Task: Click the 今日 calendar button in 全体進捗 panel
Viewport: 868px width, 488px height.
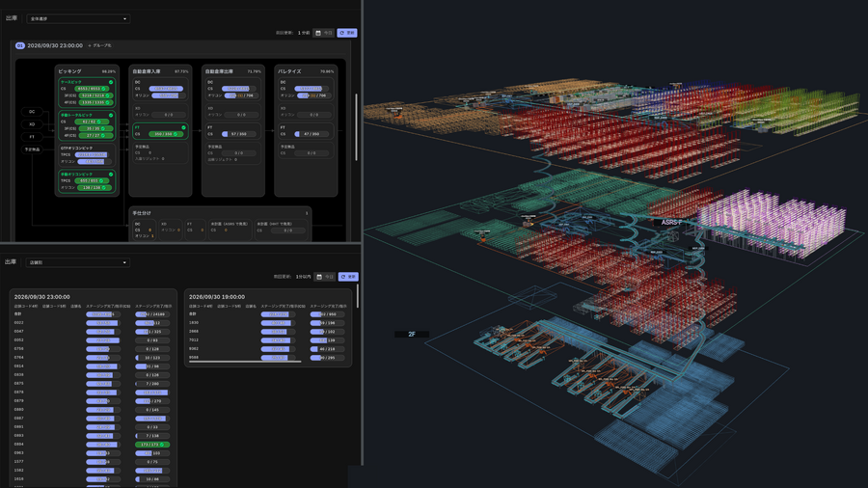Action: (324, 33)
